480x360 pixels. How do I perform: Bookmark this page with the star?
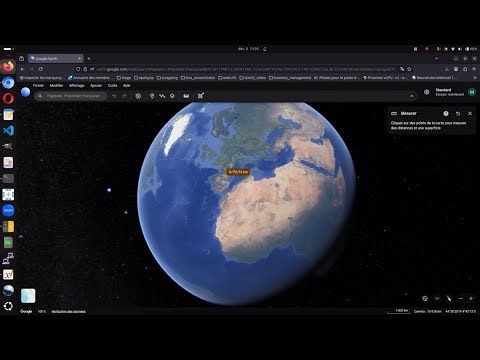click(x=409, y=69)
